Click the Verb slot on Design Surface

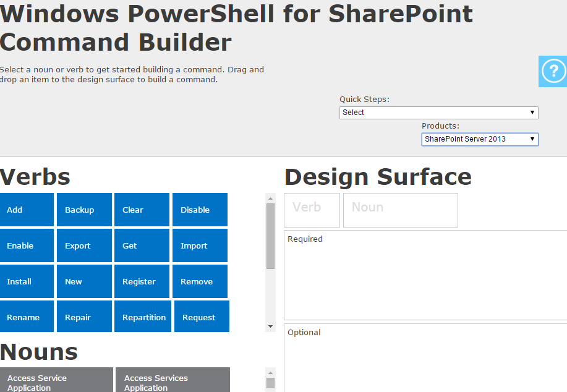[x=312, y=210]
